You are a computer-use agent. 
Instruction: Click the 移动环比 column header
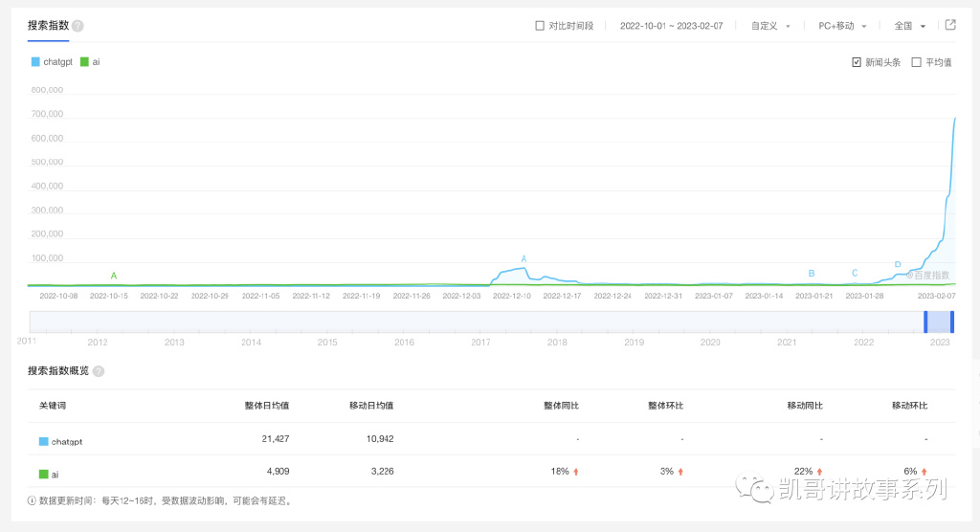click(x=909, y=406)
